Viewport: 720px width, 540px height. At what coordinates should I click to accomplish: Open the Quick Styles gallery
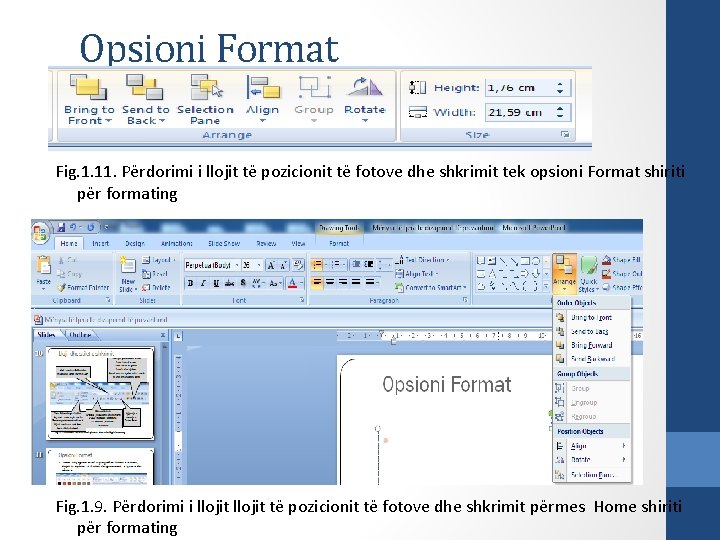coord(589,275)
